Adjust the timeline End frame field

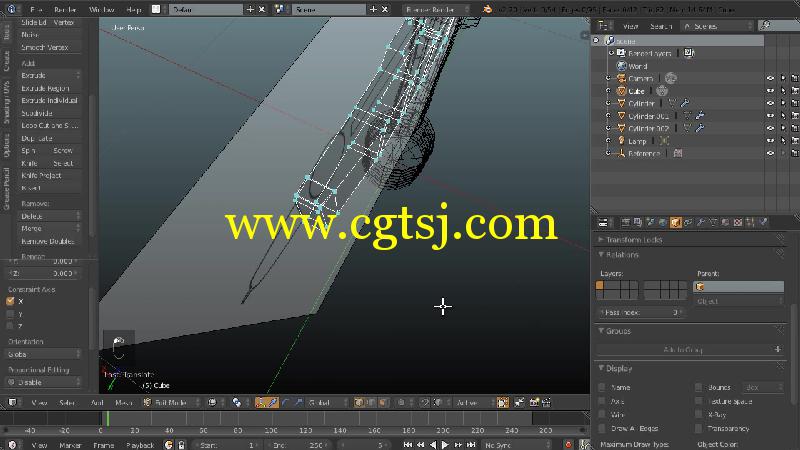tap(299, 445)
